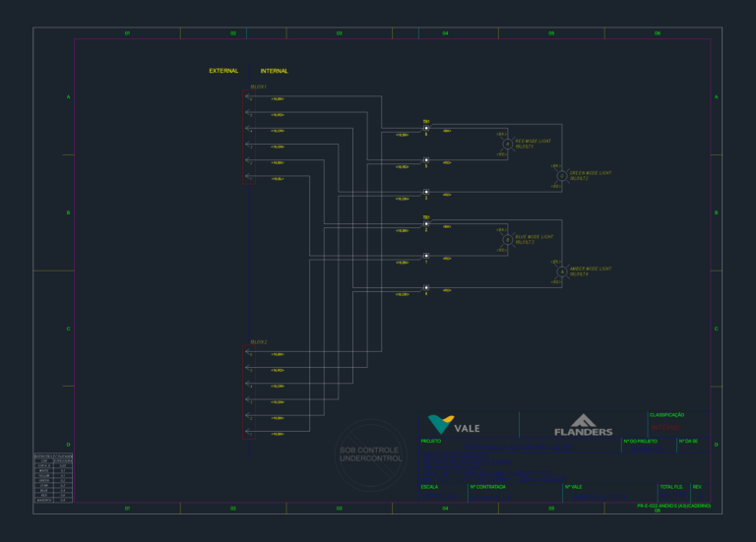Click the EXTERNAL label

[223, 71]
